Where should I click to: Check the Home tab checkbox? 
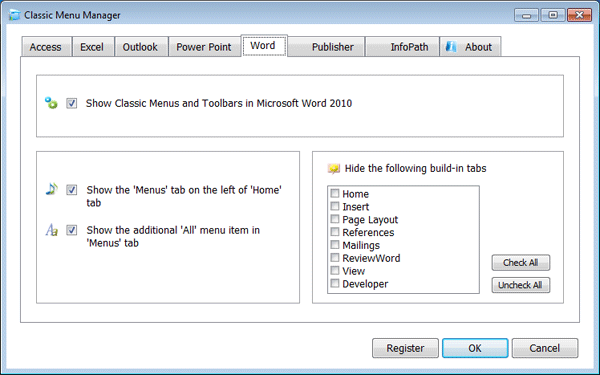[335, 193]
